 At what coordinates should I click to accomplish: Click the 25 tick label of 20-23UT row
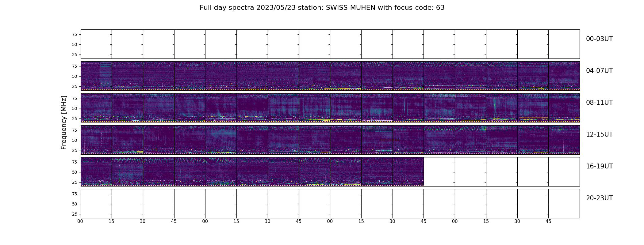[74, 214]
